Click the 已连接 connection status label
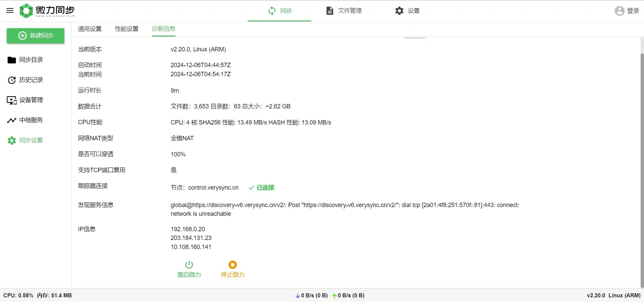The width and height of the screenshot is (644, 302). [265, 188]
